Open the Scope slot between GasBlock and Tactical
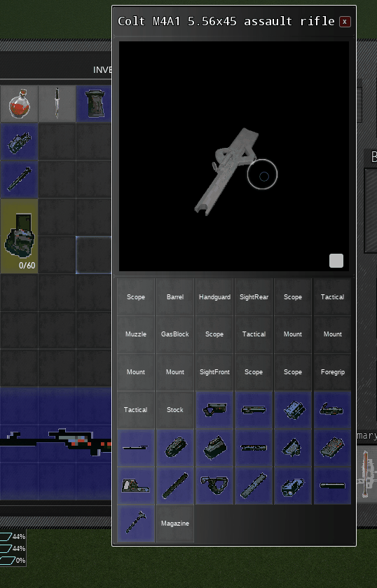 [x=214, y=334]
